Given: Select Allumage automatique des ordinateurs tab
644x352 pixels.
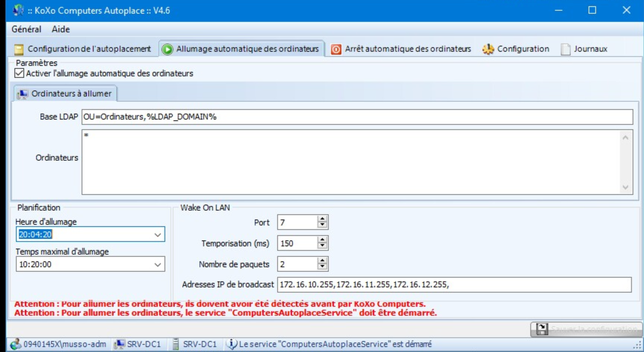Looking at the screenshot, I should [241, 49].
